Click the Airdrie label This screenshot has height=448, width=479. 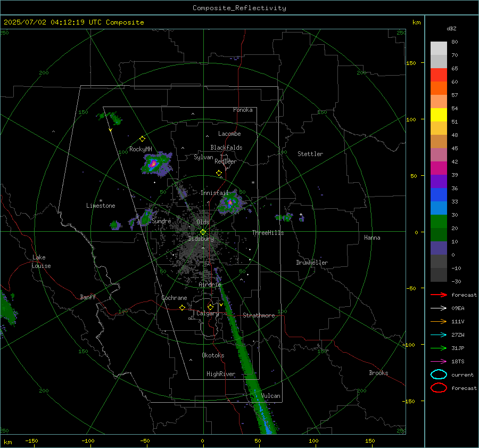[210, 284]
